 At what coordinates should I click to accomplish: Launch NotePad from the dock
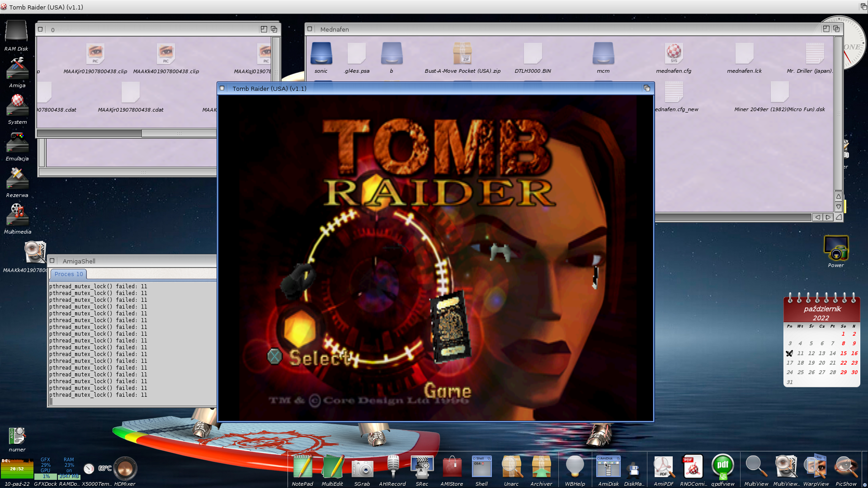tap(302, 470)
